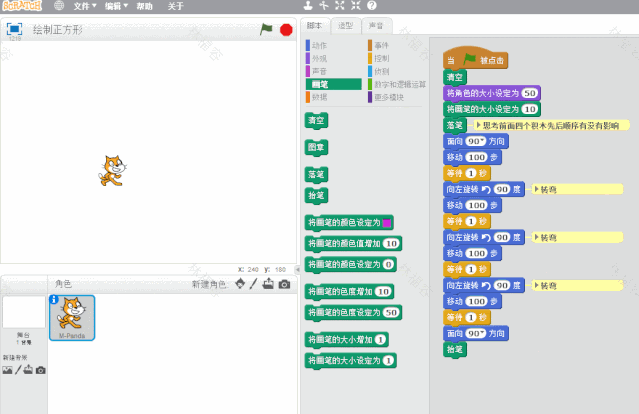639x414 pixels.
Task: Open sprite info for M-Panda
Action: tap(54, 300)
